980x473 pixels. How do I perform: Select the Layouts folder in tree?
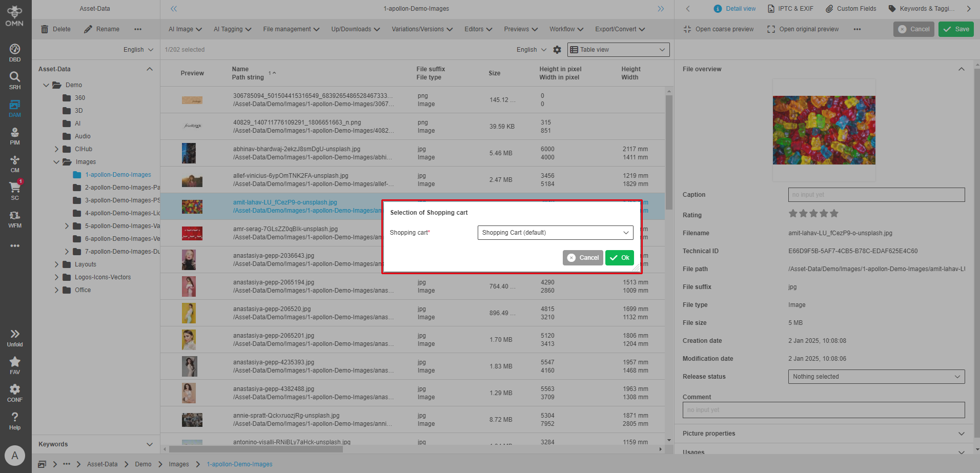(85, 264)
